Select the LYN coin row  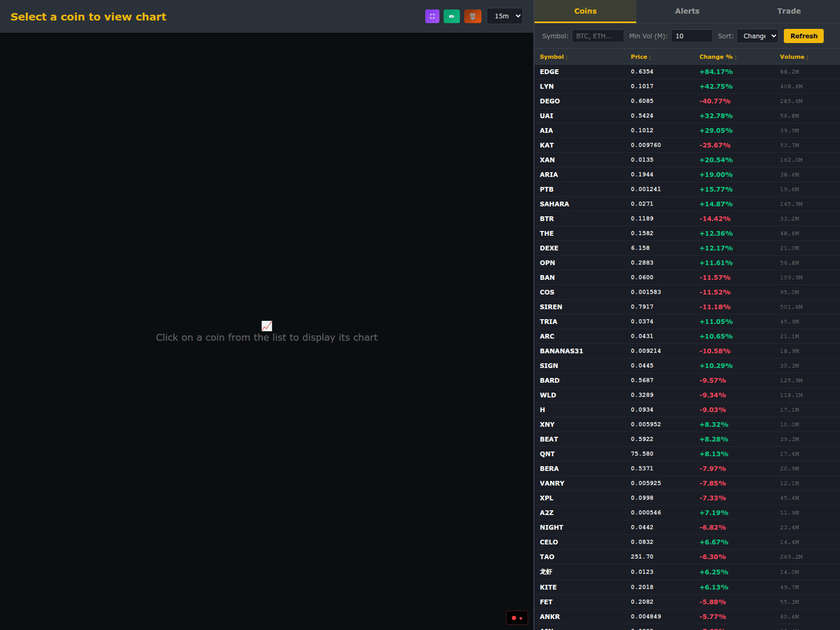click(687, 87)
